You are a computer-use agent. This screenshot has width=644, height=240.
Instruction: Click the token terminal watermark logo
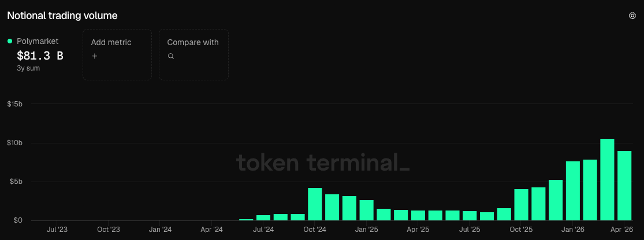[x=323, y=163]
